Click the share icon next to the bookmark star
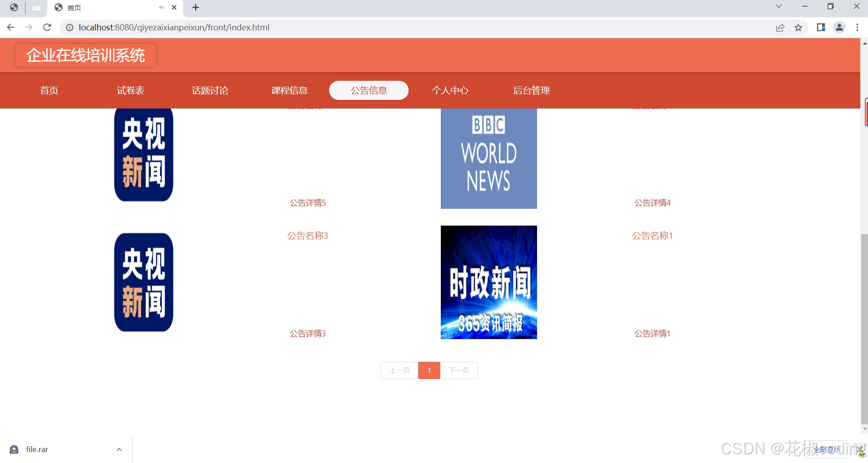The image size is (868, 463). (x=780, y=27)
